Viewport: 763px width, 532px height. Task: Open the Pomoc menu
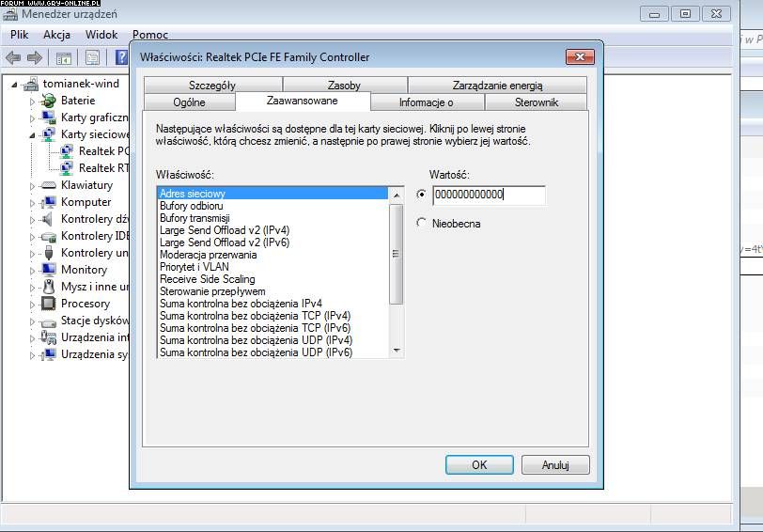pos(150,35)
